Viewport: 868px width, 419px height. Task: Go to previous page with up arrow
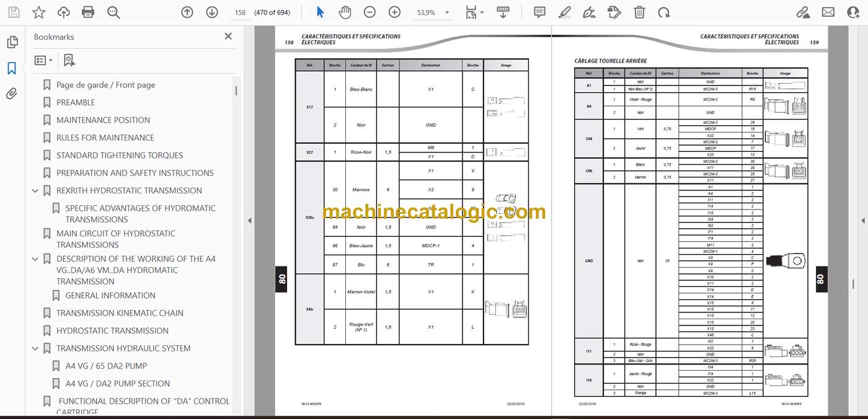coord(187,12)
